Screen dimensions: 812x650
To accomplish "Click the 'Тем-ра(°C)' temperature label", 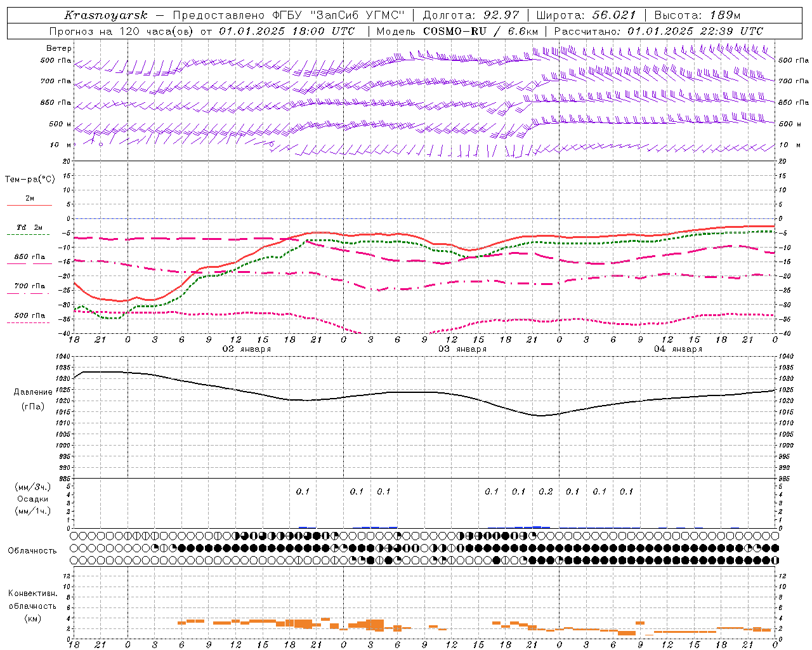I will (x=30, y=179).
